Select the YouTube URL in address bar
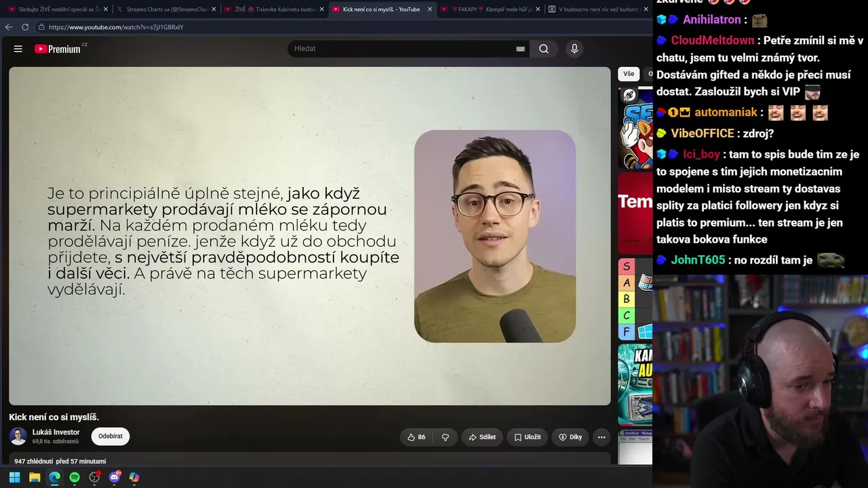Image resolution: width=868 pixels, height=488 pixels. coord(116,27)
